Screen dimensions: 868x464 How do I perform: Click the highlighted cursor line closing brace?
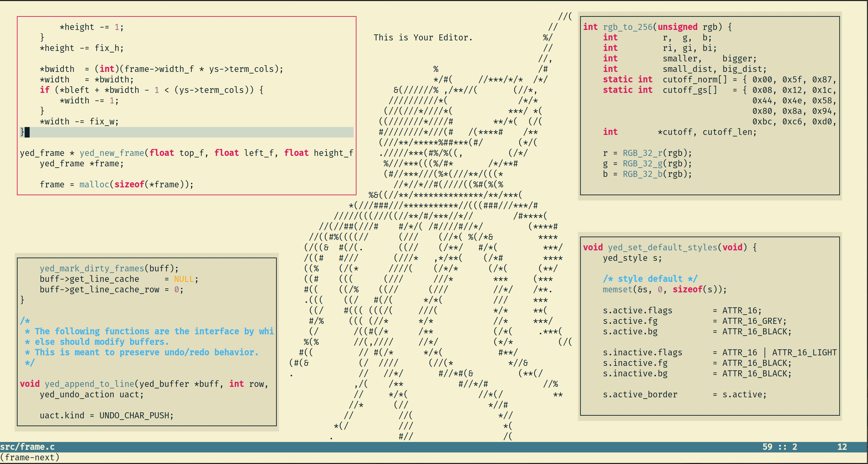[x=22, y=132]
